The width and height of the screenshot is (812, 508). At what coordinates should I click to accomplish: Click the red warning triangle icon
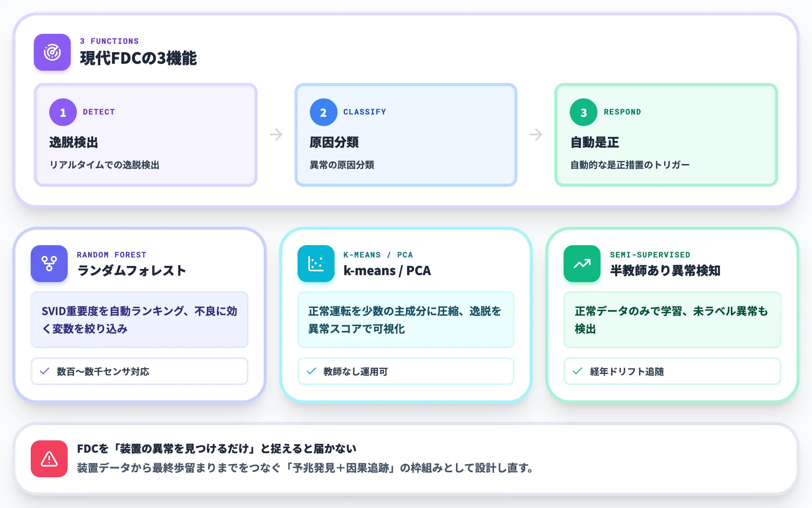pyautogui.click(x=49, y=459)
